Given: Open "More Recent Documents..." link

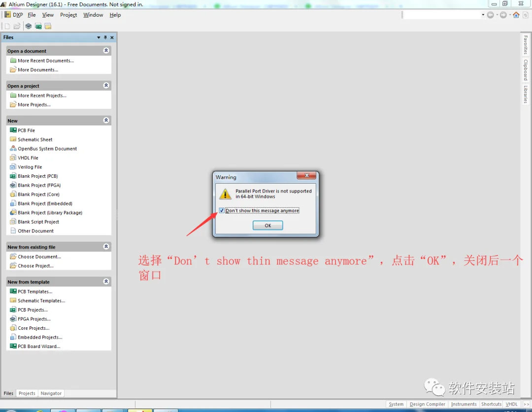Looking at the screenshot, I should 46,61.
